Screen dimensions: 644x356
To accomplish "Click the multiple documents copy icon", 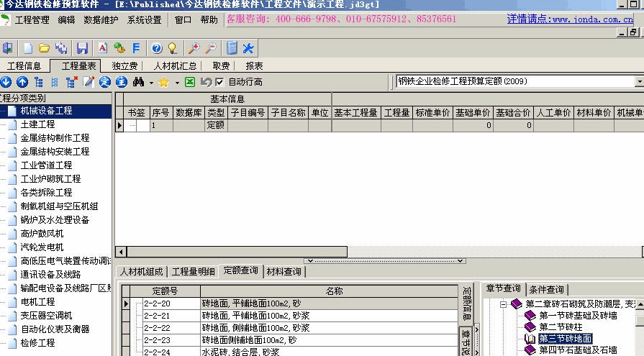I will 61,48.
